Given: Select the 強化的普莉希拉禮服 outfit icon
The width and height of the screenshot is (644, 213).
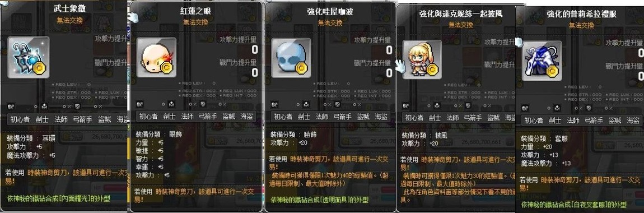Looking at the screenshot, I should coord(542,61).
